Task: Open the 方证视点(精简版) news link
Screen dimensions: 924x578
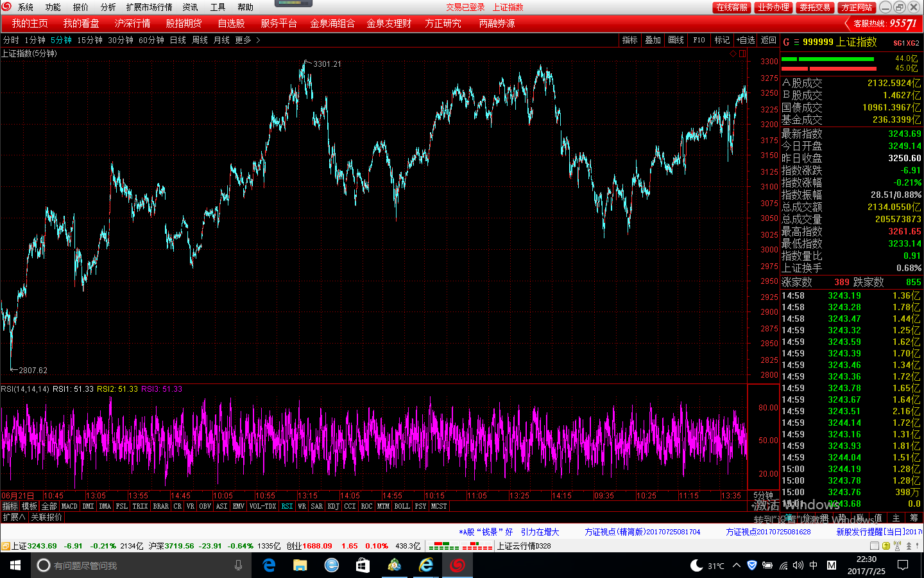Action: click(x=642, y=532)
